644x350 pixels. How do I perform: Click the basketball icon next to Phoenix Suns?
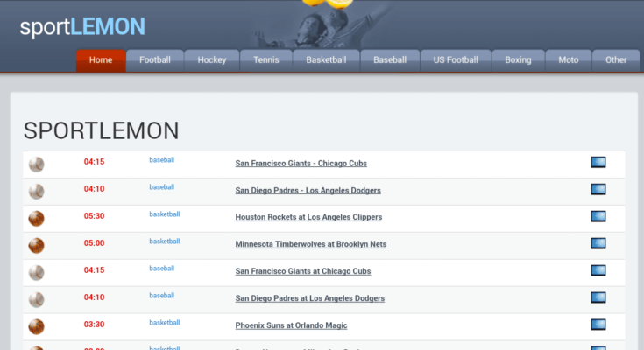tap(36, 326)
